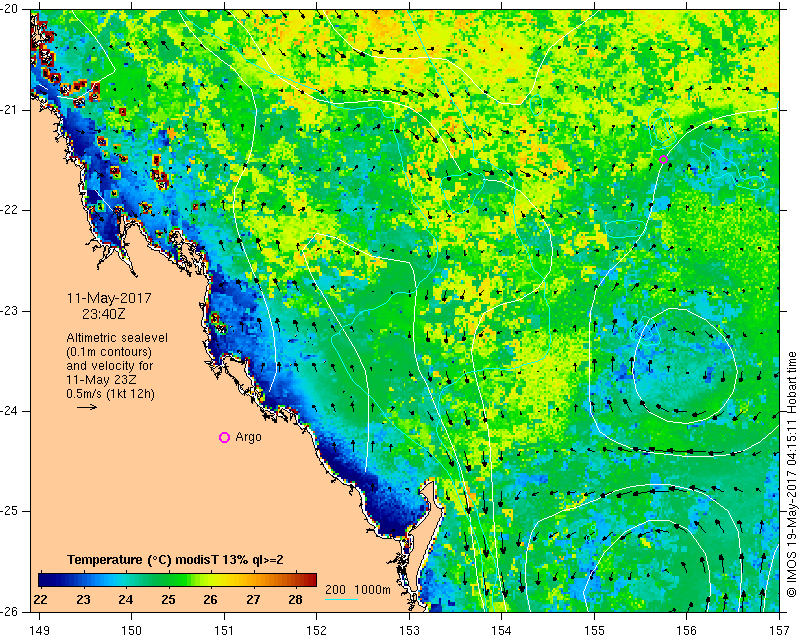Image resolution: width=800 pixels, height=640 pixels.
Task: Click the cyan 200m contour legend line
Action: pos(341,599)
